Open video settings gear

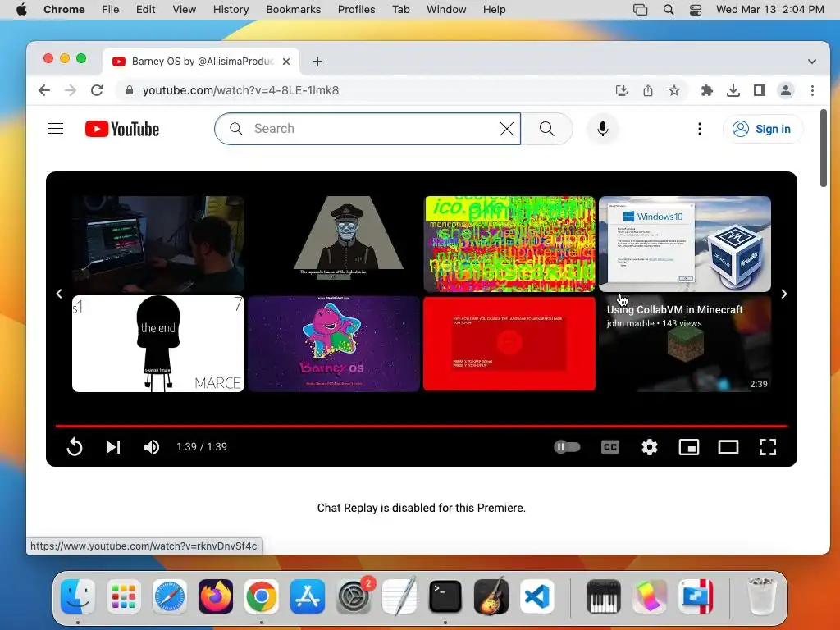pyautogui.click(x=650, y=447)
